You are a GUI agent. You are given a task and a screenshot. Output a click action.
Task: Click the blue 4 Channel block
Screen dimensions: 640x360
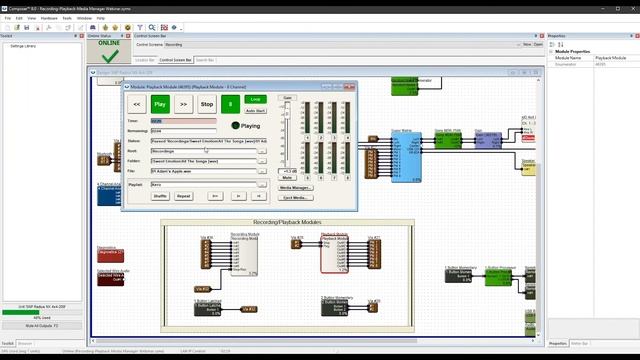[x=109, y=196]
